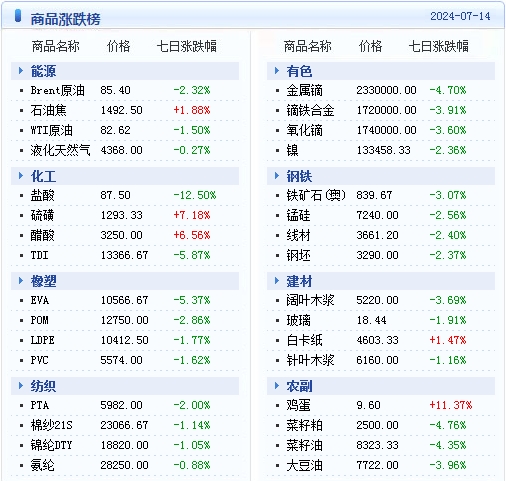The width and height of the screenshot is (506, 481).
Task: Expand the 橡塑 category arrow
Action: [x=21, y=281]
